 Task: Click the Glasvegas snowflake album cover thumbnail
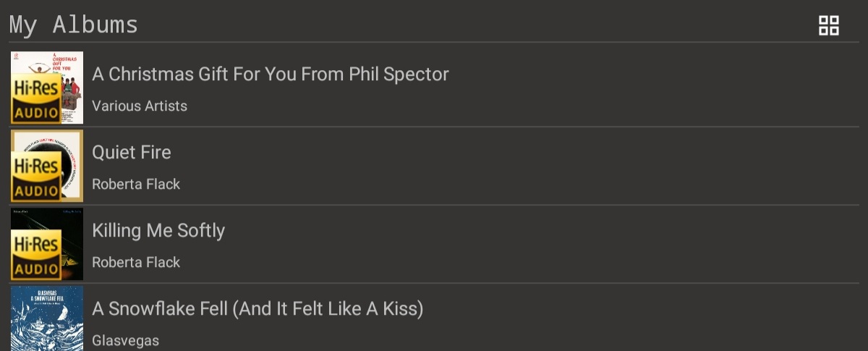47,318
